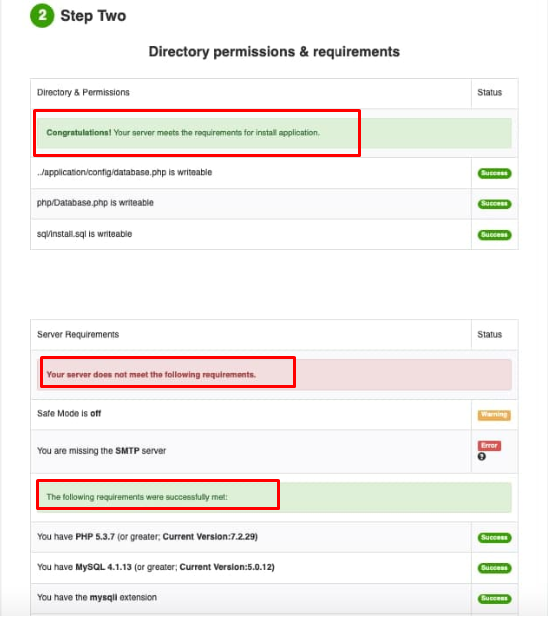Screen dimensions: 548x617
Task: Click the help icon below Error badge
Action: coord(482,456)
